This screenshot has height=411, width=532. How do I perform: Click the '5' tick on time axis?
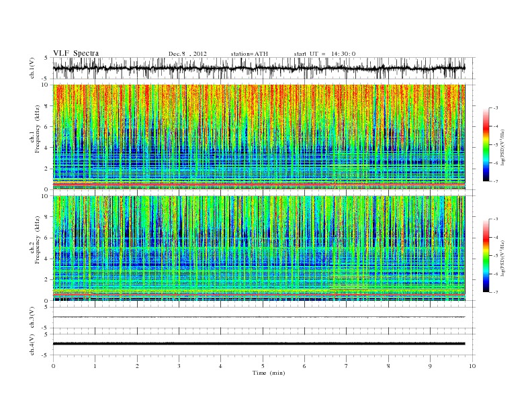(x=263, y=366)
